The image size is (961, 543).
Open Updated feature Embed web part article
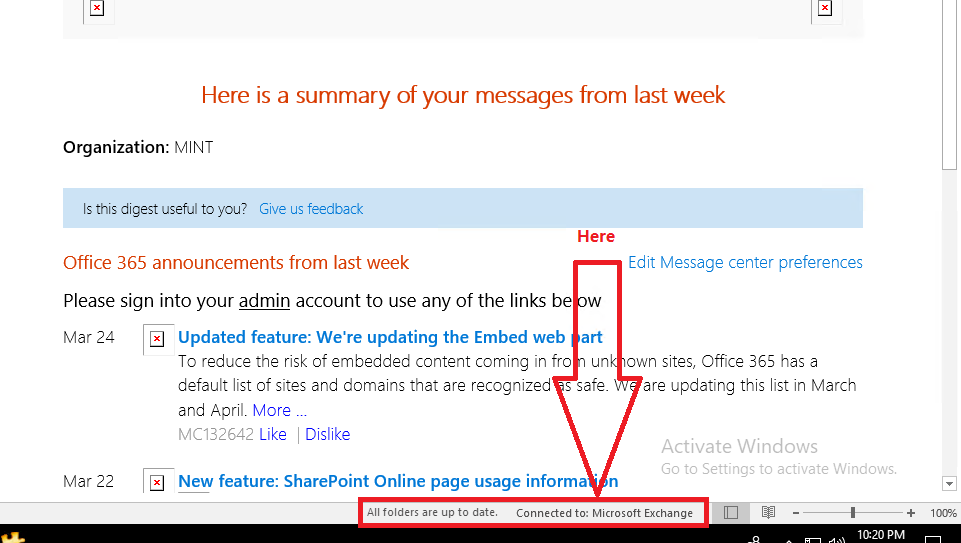point(390,337)
